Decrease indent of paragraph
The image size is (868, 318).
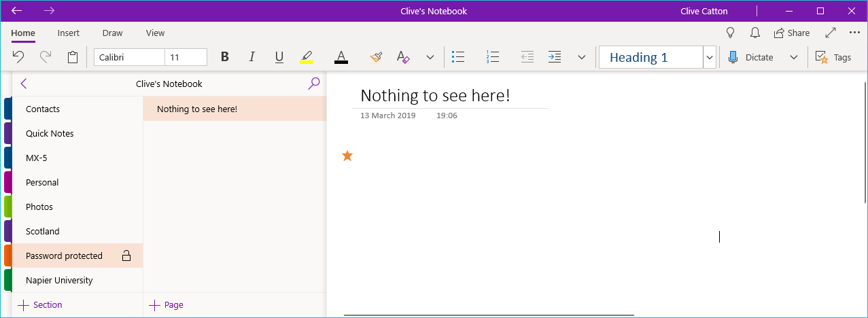(x=527, y=57)
